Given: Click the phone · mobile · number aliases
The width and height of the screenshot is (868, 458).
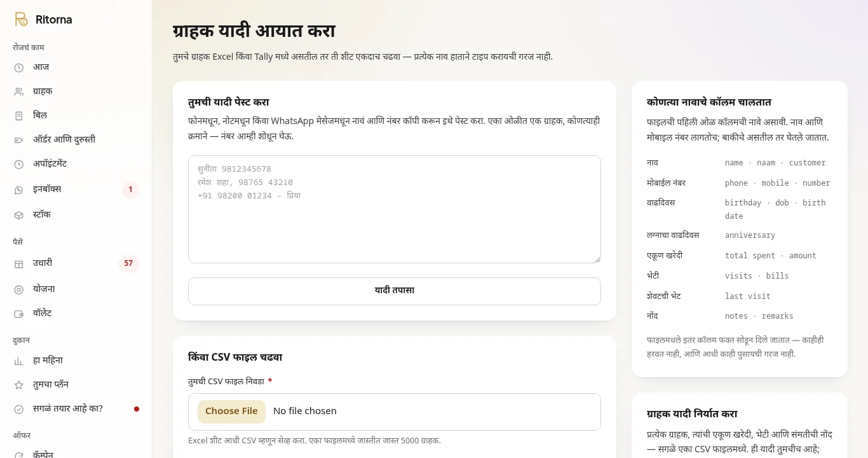Looking at the screenshot, I should click(777, 183).
